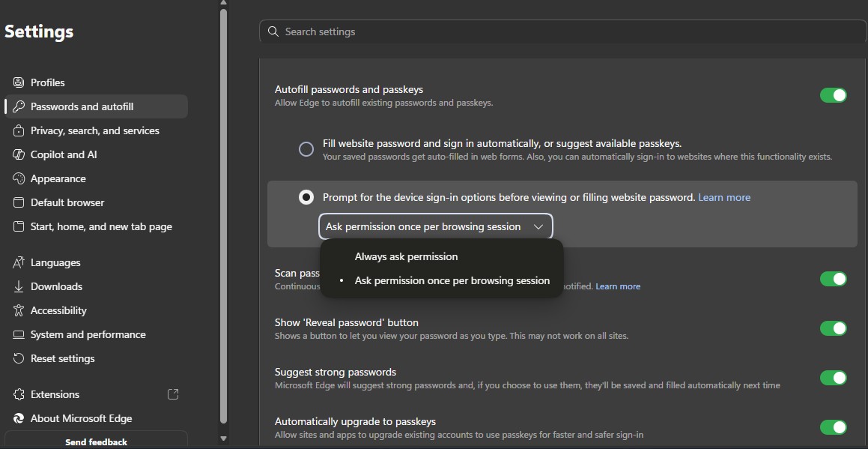This screenshot has height=449, width=868.
Task: Open Default browser settings
Action: pos(97,203)
